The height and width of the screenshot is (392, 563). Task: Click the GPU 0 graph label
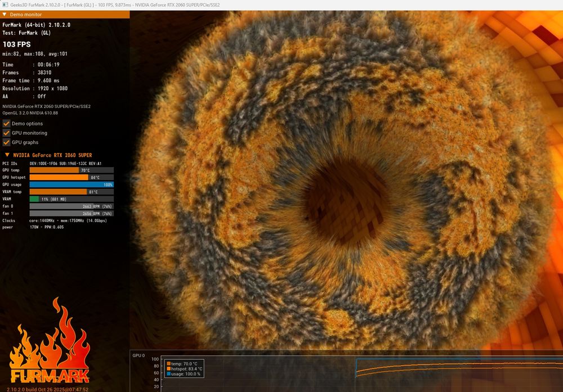point(138,355)
